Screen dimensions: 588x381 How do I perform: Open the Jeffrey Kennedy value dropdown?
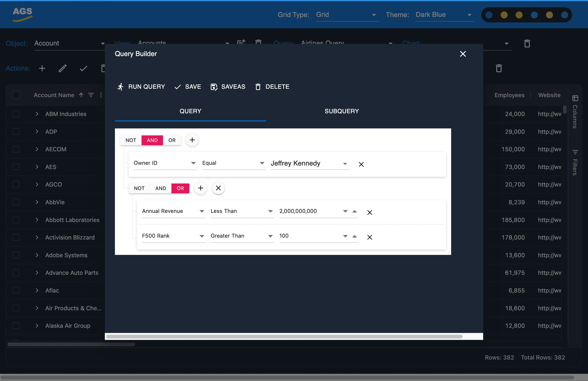(x=310, y=163)
